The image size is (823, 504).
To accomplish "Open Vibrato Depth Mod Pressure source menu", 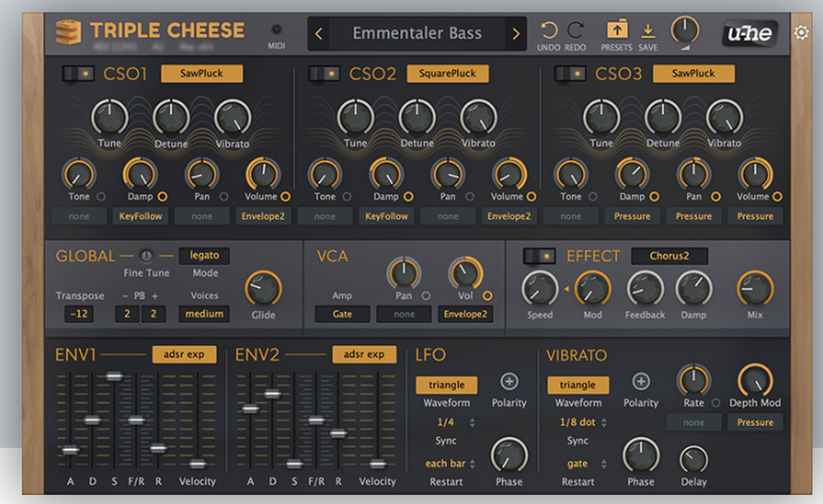I will pyautogui.click(x=755, y=422).
